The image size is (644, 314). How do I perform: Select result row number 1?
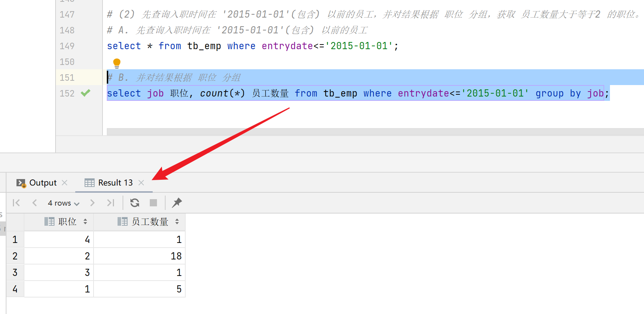pos(15,239)
